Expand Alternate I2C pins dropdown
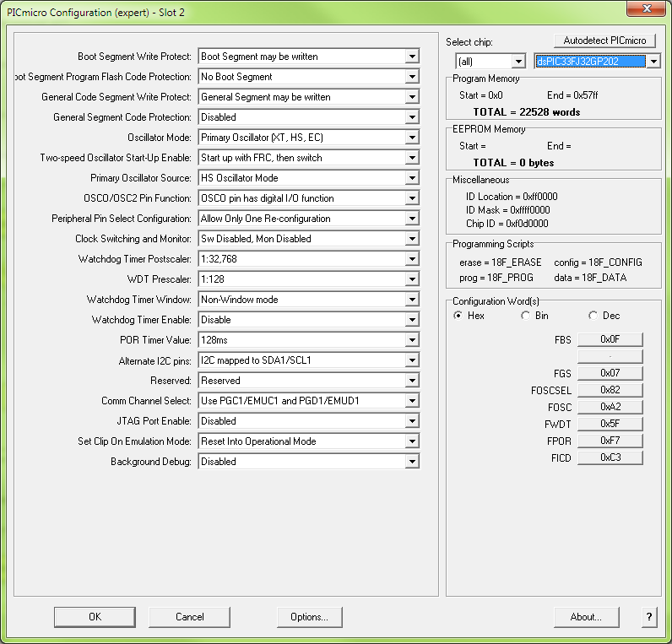672x644 pixels. point(412,360)
